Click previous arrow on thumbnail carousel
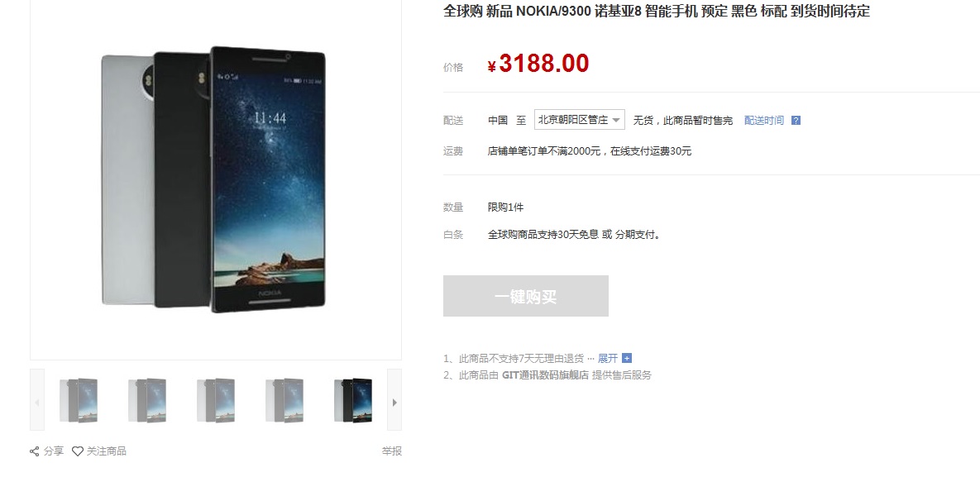Screen dimensions: 980x477 coord(37,400)
